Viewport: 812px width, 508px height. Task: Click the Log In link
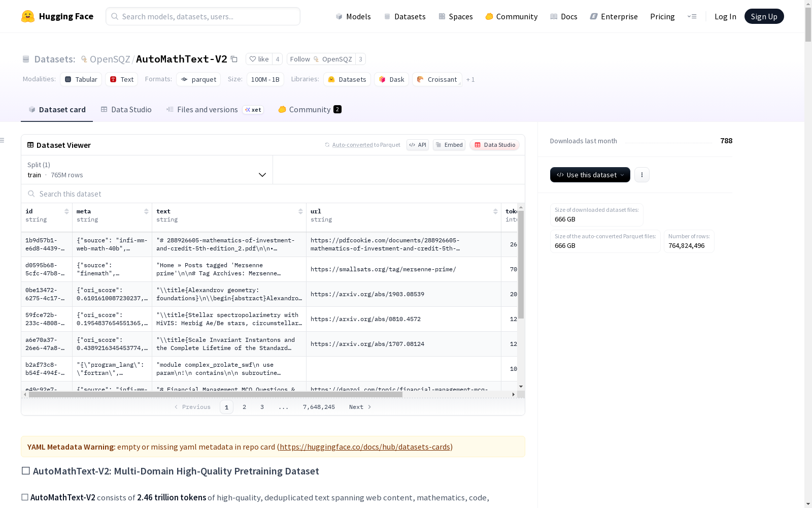click(725, 16)
